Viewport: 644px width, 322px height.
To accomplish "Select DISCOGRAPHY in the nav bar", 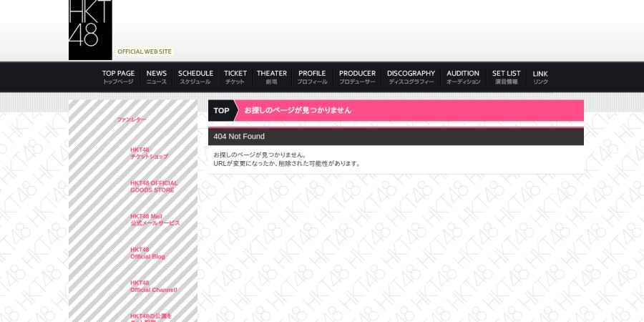I will click(411, 77).
